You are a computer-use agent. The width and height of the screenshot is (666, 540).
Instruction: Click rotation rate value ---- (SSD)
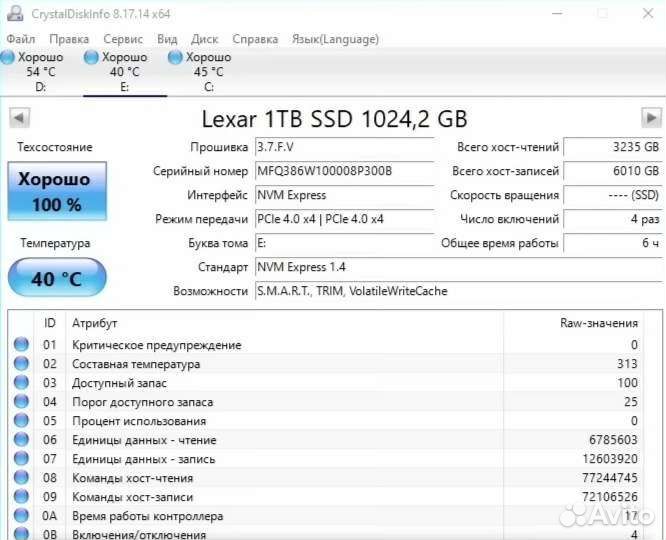(x=612, y=195)
